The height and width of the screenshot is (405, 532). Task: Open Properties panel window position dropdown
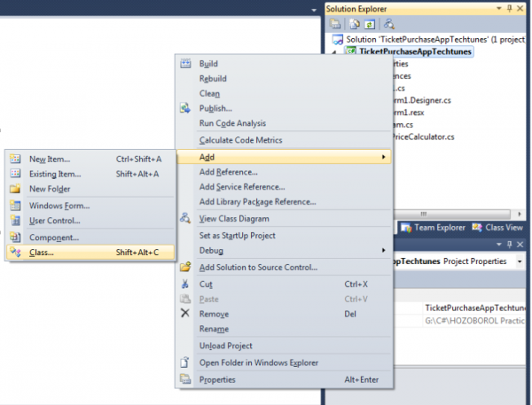pos(499,245)
